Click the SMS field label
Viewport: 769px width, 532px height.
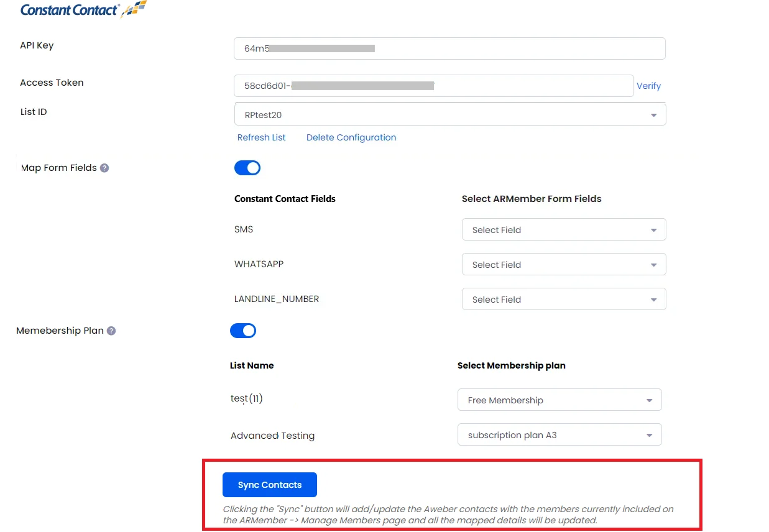(x=244, y=229)
